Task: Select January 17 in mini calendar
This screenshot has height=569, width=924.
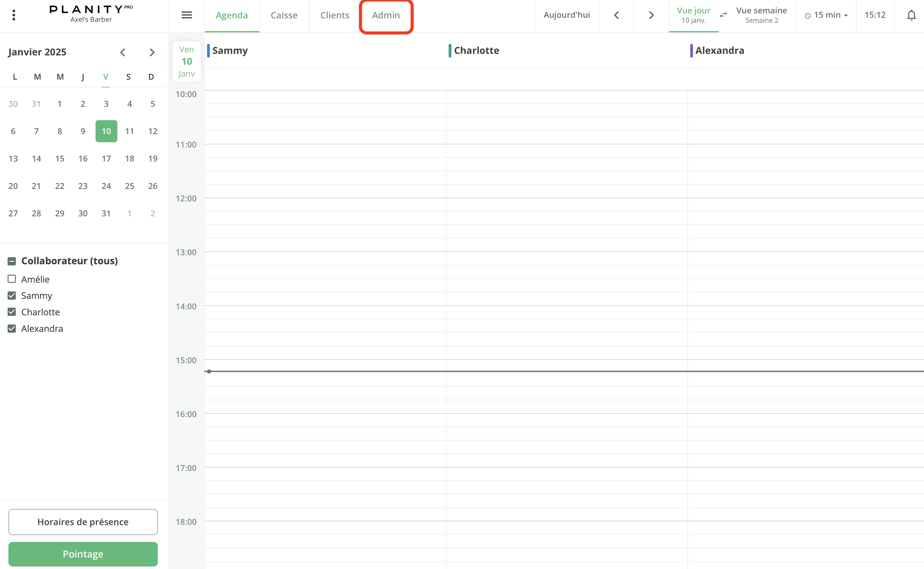Action: [106, 158]
